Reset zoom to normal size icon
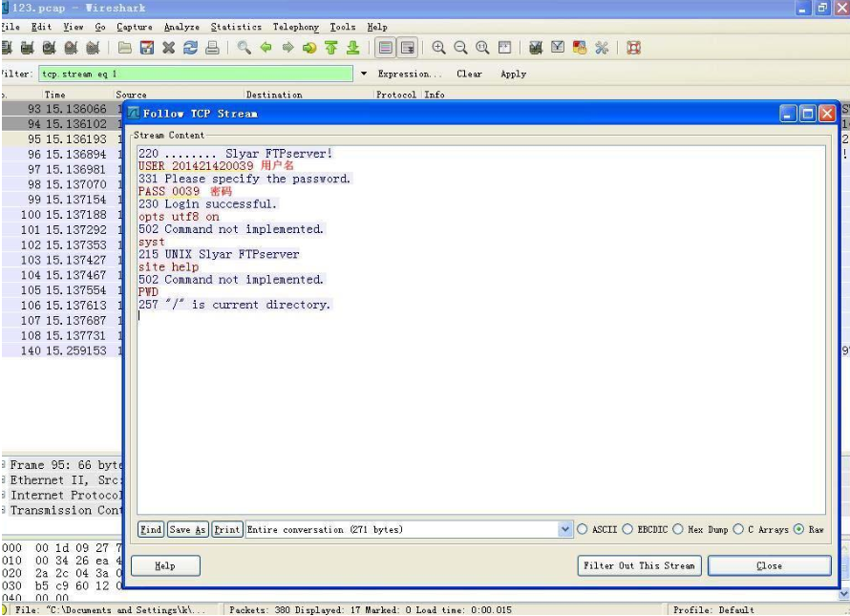Screen dimensions: 850x616 coord(482,48)
